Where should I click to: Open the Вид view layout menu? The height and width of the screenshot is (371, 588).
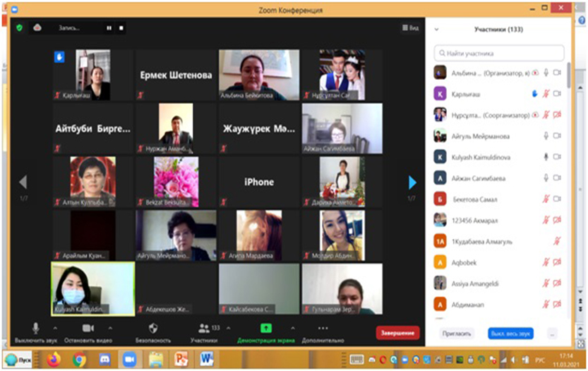[x=410, y=28]
